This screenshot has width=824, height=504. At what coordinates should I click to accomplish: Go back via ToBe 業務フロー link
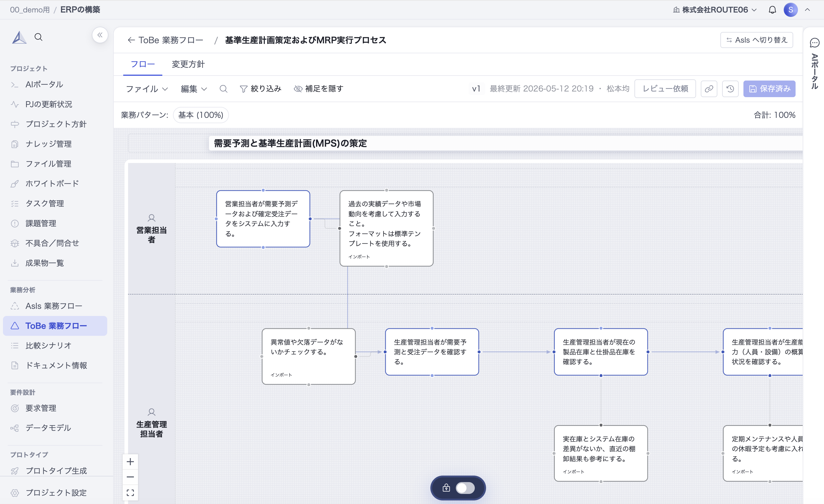[x=165, y=40]
